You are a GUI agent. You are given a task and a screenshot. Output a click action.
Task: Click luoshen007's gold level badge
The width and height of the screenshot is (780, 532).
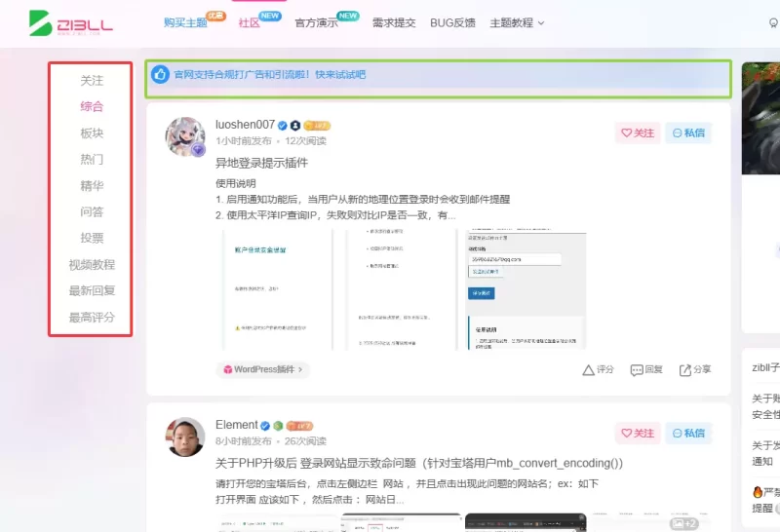317,126
